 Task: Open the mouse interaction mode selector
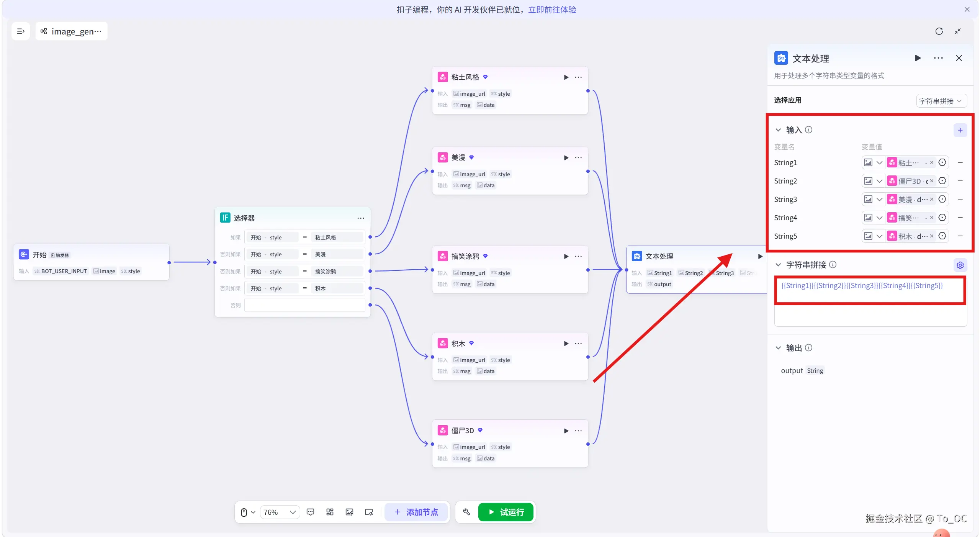[247, 512]
